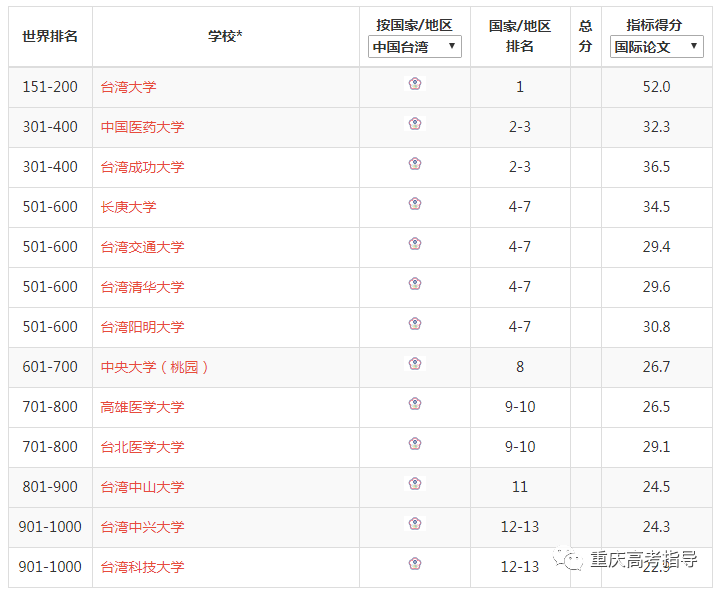Select the score 29.6 cell
The image size is (721, 592).
point(657,287)
